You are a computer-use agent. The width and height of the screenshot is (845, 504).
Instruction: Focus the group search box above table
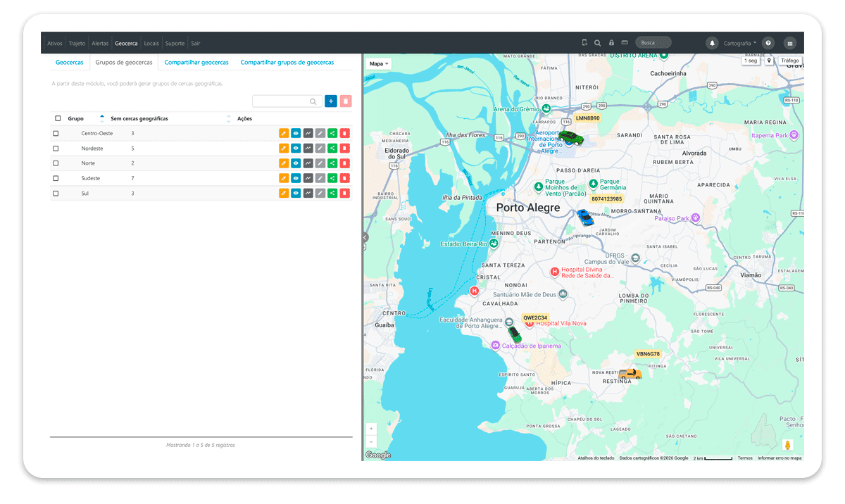[287, 101]
